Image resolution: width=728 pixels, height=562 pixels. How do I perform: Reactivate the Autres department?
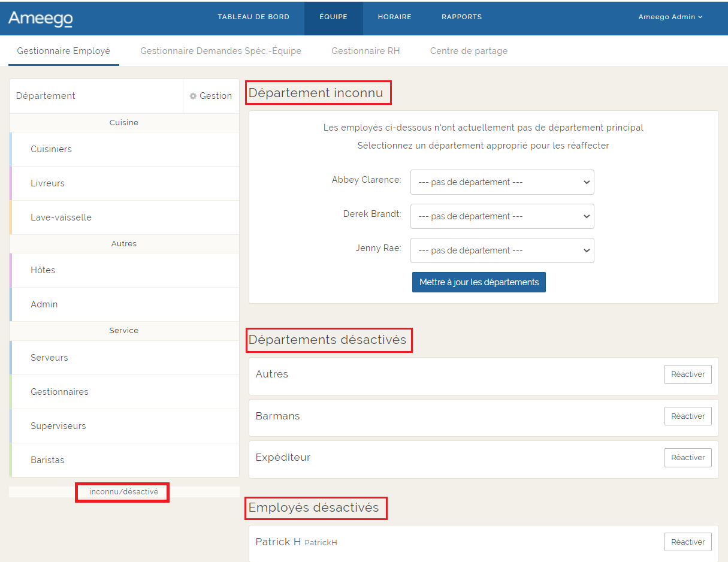(x=687, y=374)
